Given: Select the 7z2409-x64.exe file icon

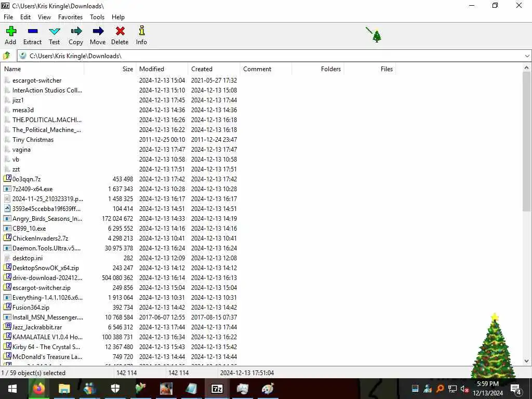Looking at the screenshot, I should pos(7,189).
